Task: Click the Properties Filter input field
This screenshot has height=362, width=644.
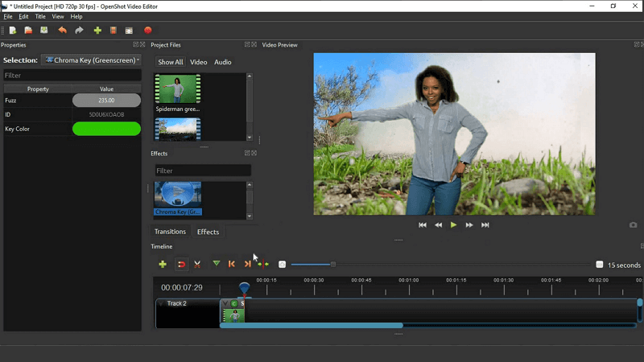Action: pyautogui.click(x=72, y=76)
